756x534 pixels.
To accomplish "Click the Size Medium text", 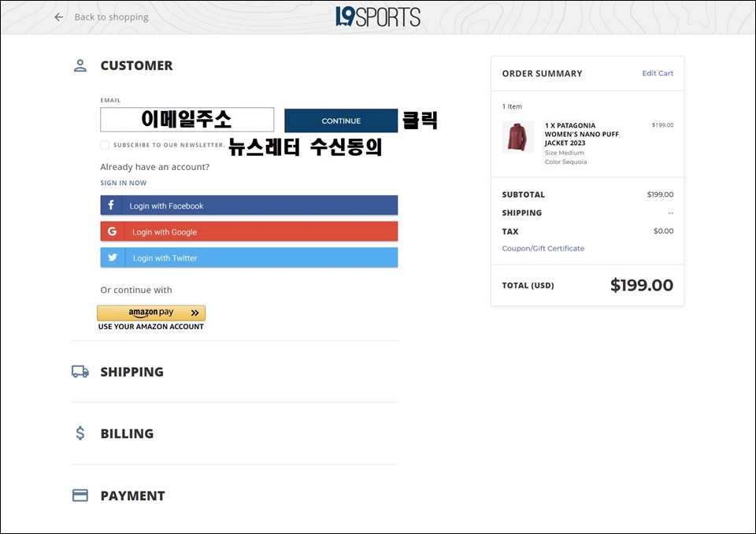I will (x=564, y=153).
